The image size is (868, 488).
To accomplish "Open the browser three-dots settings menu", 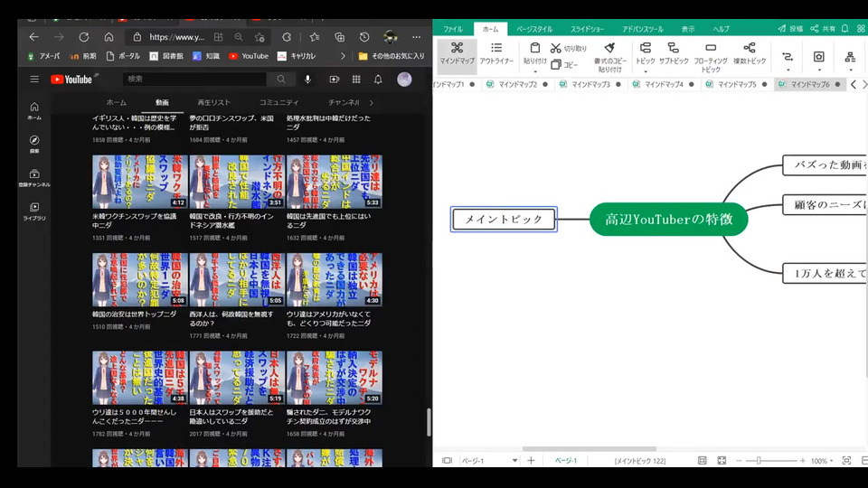I will 416,37.
